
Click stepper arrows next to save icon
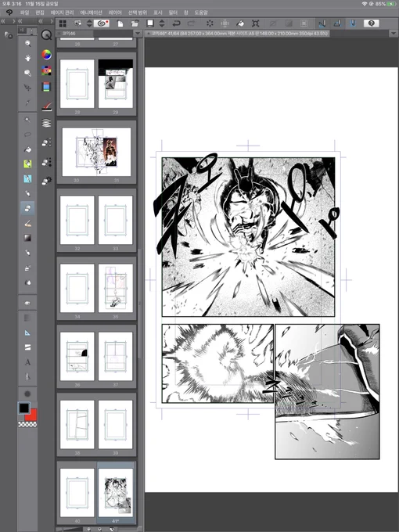point(162,23)
